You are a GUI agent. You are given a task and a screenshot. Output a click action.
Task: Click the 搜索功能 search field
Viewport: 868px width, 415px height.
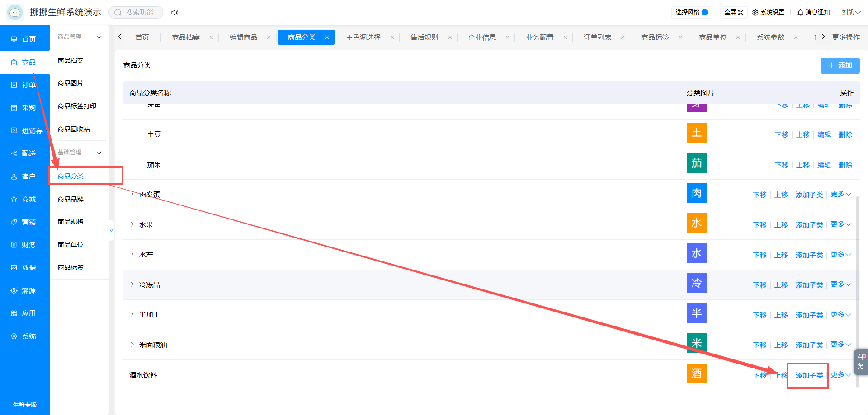[136, 13]
